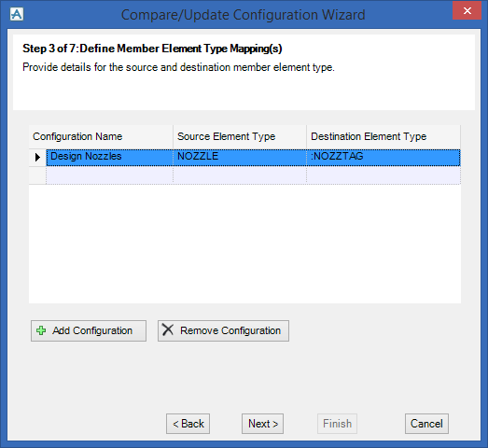488x448 pixels.
Task: Click the Remove Configuration button
Action: coord(223,330)
